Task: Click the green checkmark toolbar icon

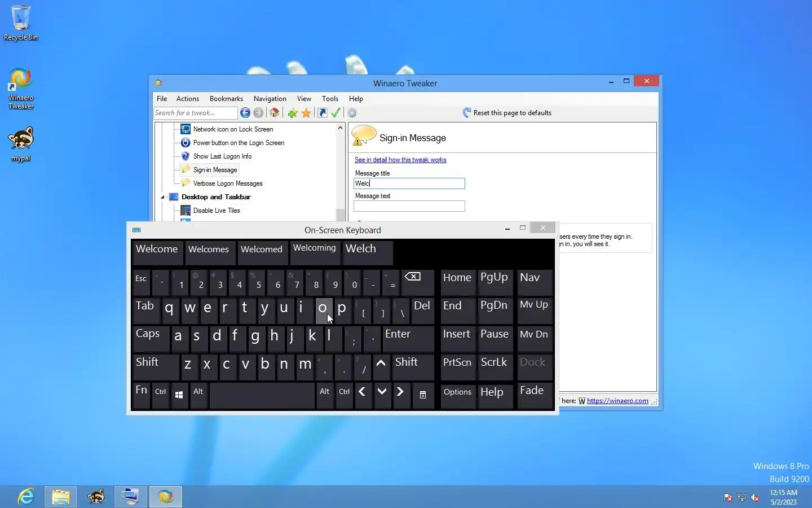Action: 336,113
